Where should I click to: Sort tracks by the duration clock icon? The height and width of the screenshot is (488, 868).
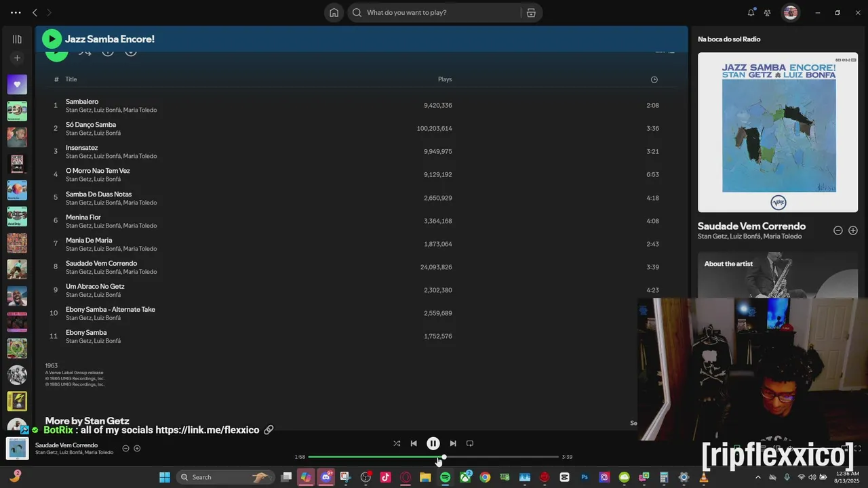(654, 79)
